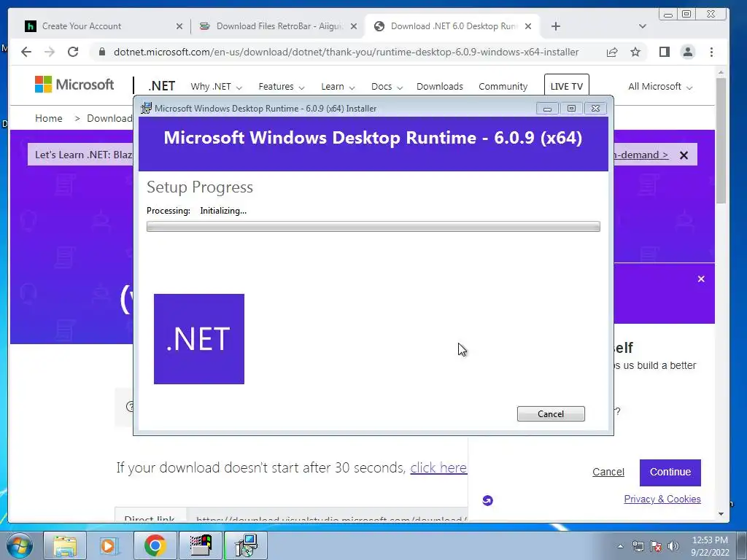
Task: Share this page icon in Chrome
Action: 612,52
